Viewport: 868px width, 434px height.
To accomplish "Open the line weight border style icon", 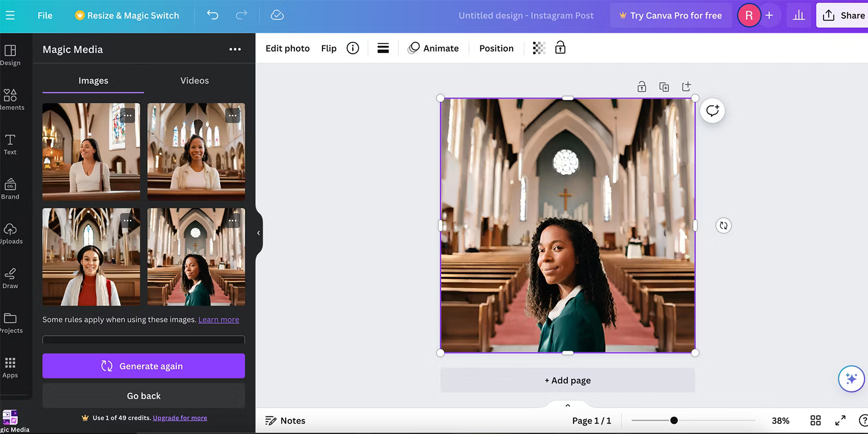I will (383, 48).
